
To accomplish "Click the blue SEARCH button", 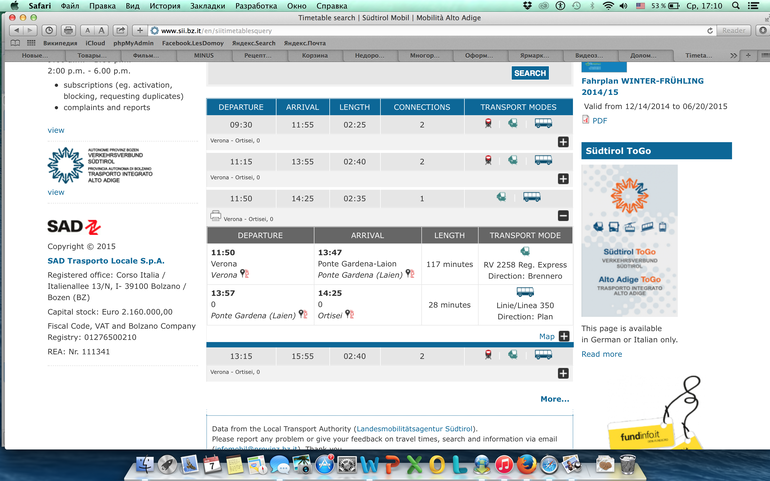I will coord(530,73).
